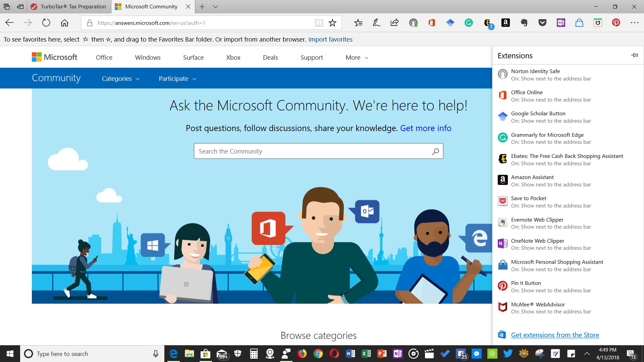This screenshot has height=362, width=644.
Task: Click the Microsoft logo link
Action: pos(54,57)
